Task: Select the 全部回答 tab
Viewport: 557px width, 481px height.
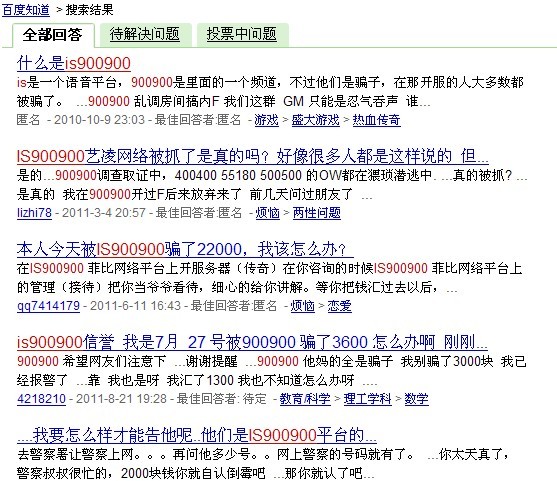Action: pyautogui.click(x=53, y=35)
